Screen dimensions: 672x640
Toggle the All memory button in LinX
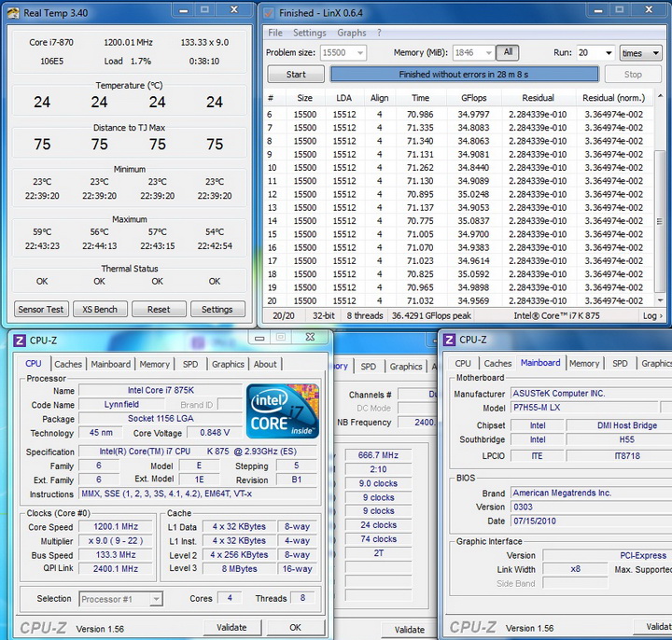click(x=508, y=52)
